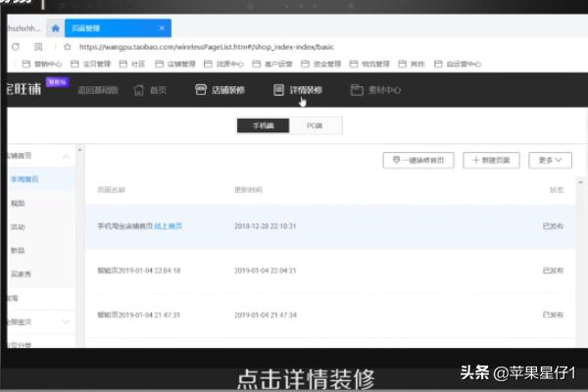Reload the page with the browser refresh icon
The height and width of the screenshot is (392, 588).
[x=16, y=46]
